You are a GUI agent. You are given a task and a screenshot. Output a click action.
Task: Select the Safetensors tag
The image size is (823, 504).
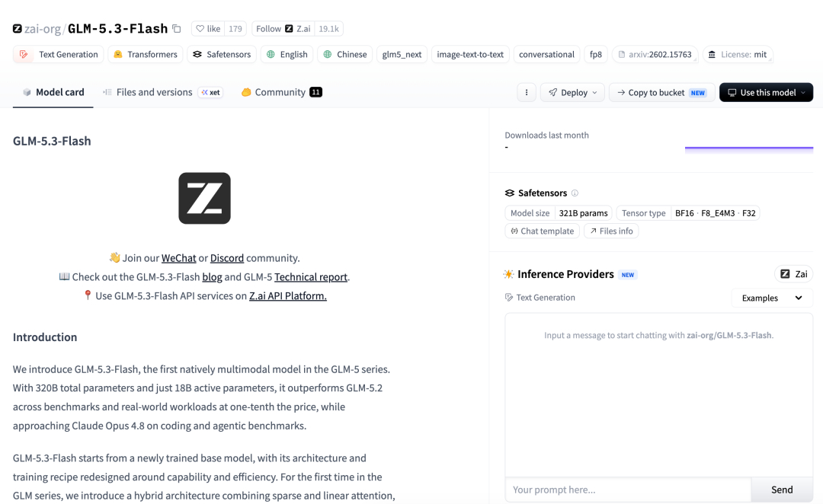(x=222, y=55)
